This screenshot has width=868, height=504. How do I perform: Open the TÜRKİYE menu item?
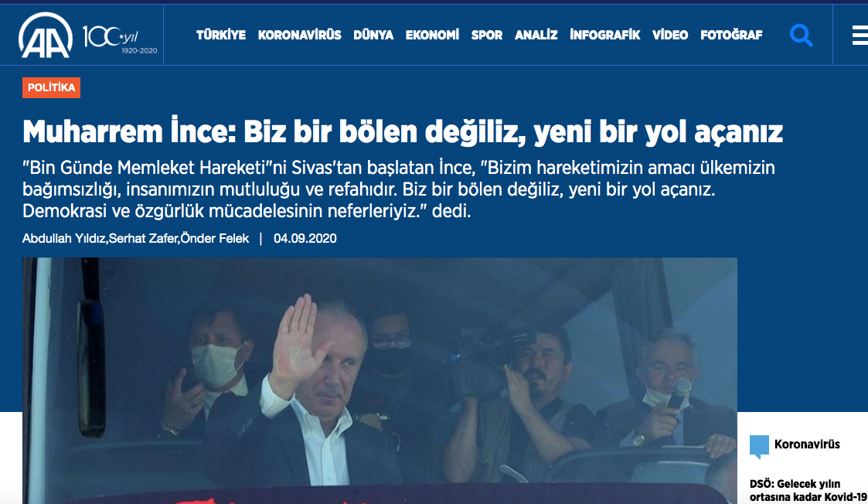click(x=221, y=35)
